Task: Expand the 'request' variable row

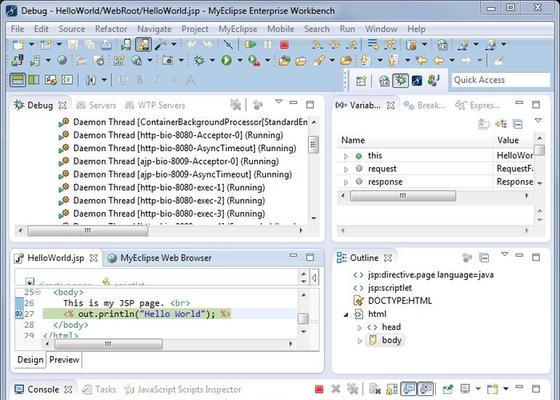Action: (346, 169)
